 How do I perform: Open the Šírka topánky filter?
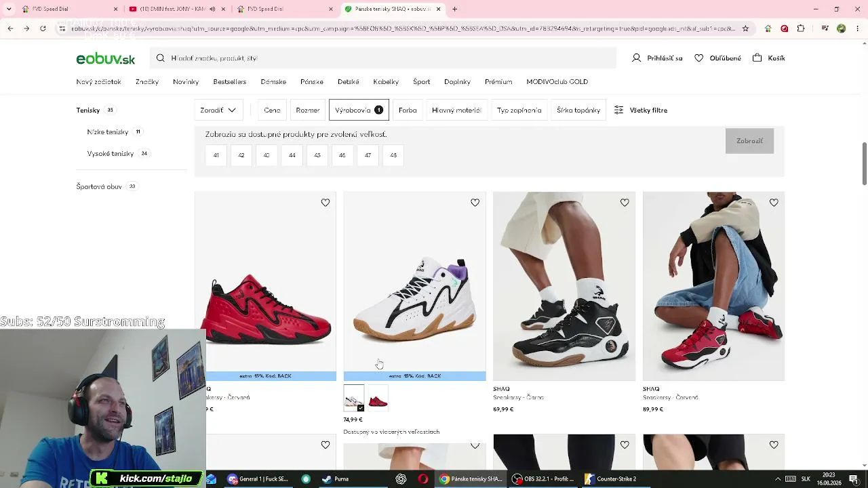point(578,110)
